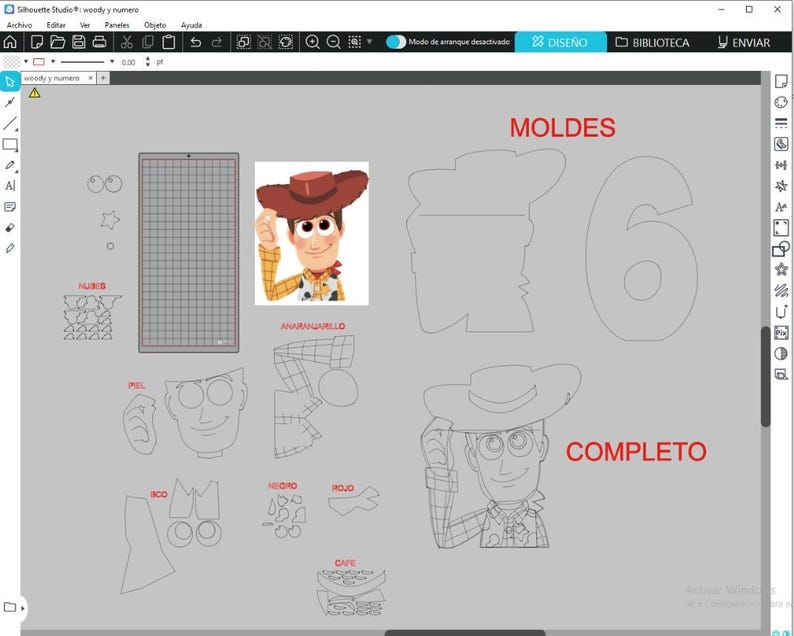
Task: Open the Paneles menu
Action: [117, 25]
